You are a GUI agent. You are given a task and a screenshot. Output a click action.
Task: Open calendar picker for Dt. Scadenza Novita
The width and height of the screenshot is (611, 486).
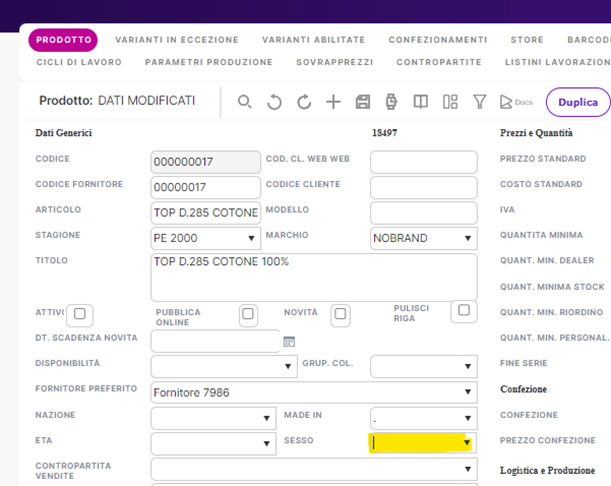point(289,341)
